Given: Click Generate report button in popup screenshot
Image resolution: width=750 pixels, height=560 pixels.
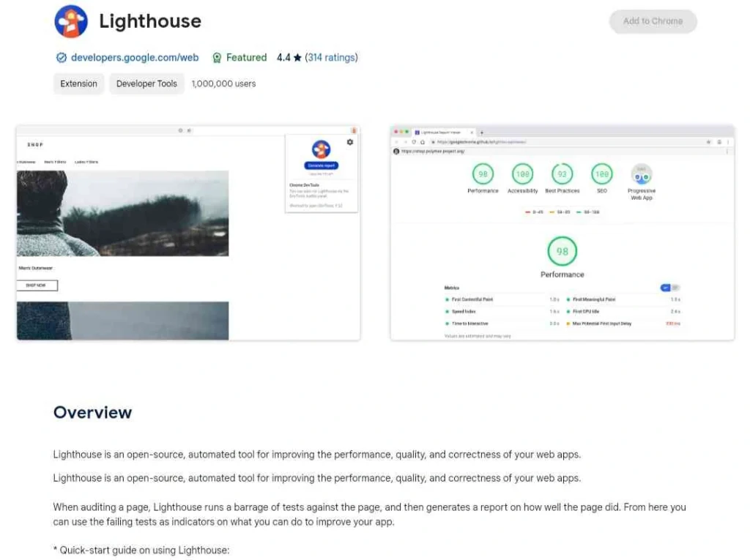Looking at the screenshot, I should pyautogui.click(x=322, y=165).
